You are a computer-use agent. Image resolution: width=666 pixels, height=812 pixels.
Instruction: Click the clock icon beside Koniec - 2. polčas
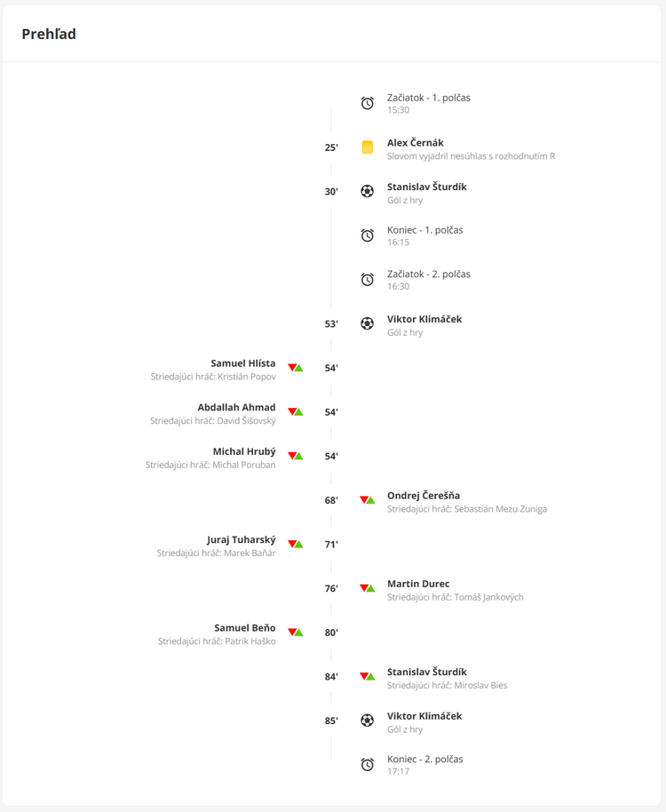tap(367, 764)
